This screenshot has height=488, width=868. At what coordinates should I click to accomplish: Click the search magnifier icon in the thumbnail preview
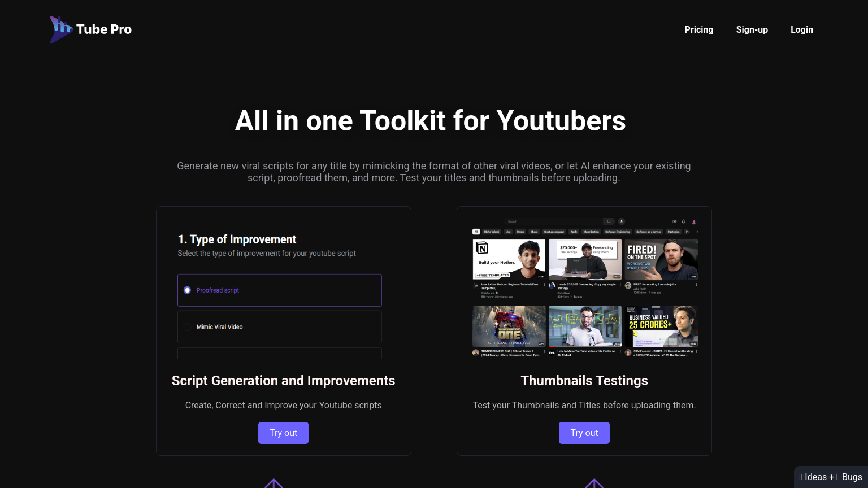click(x=609, y=221)
